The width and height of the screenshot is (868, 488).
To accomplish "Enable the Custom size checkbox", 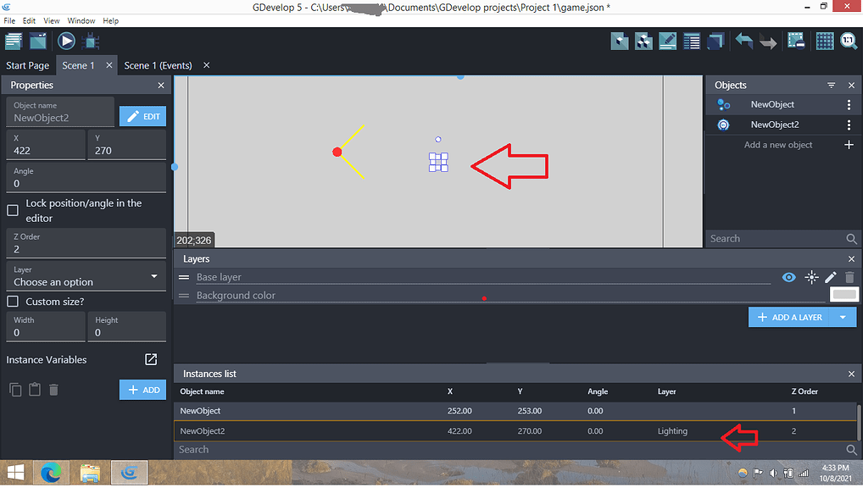I will click(13, 302).
